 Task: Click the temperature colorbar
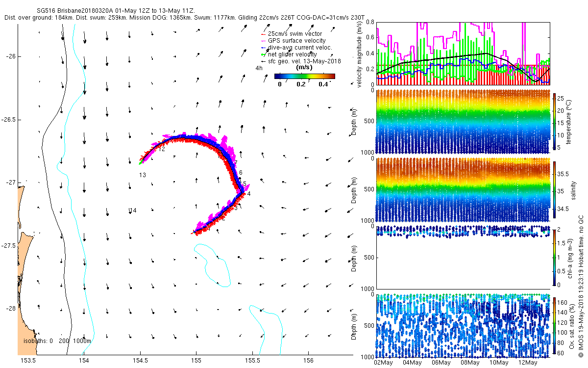554,123
